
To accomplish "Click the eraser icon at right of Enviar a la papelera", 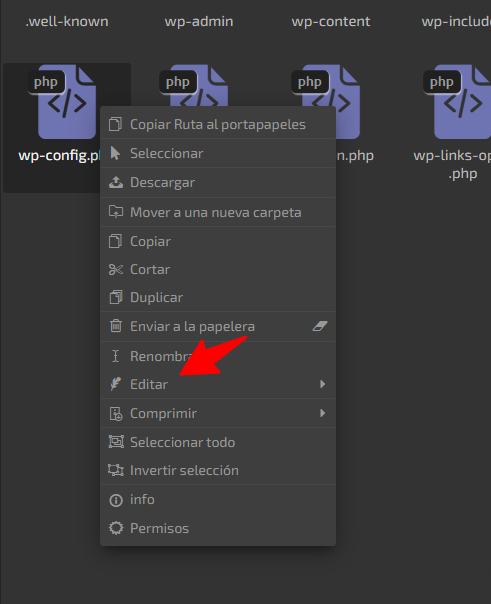I will (x=320, y=326).
